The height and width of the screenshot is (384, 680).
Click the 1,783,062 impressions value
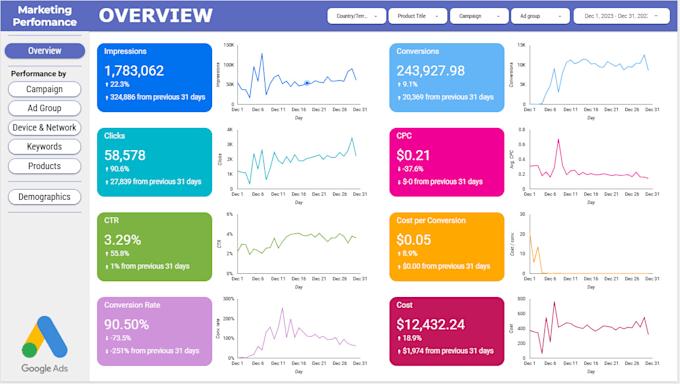coord(134,71)
